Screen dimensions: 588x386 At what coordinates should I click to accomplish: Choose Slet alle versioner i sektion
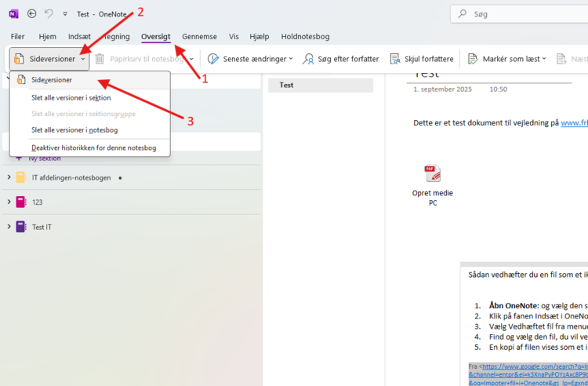tap(71, 98)
